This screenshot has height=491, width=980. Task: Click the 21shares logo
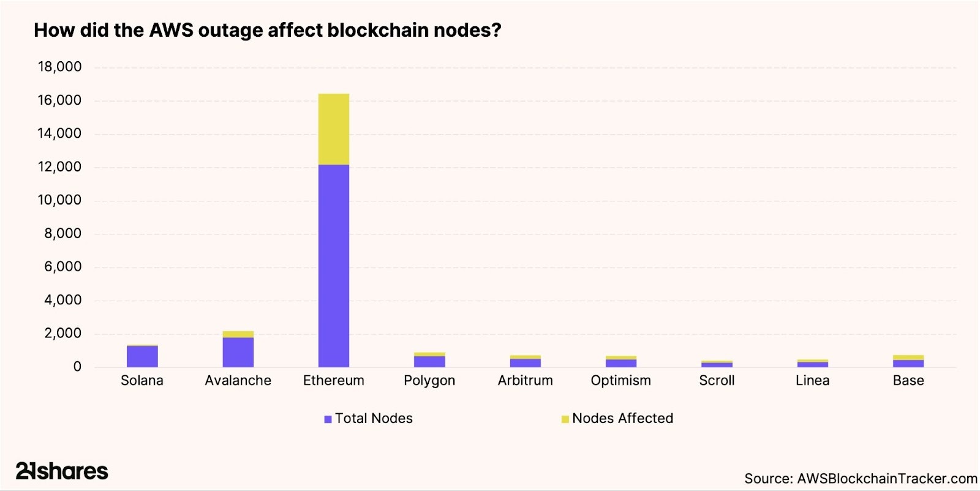(62, 471)
